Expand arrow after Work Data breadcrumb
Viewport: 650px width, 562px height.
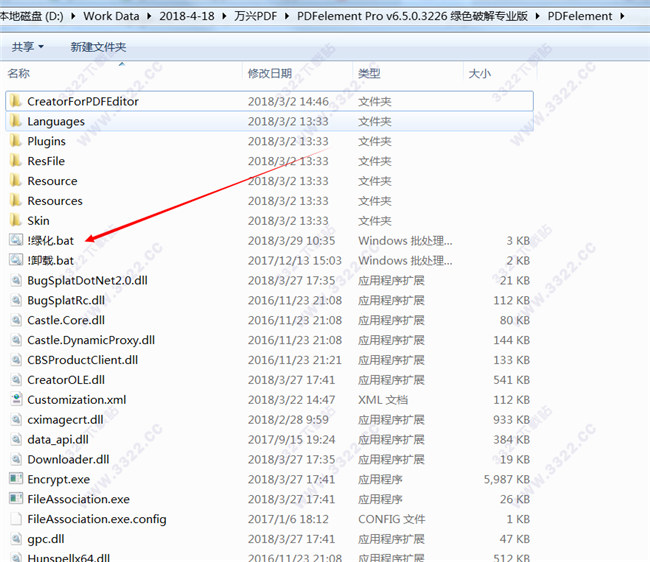(149, 16)
